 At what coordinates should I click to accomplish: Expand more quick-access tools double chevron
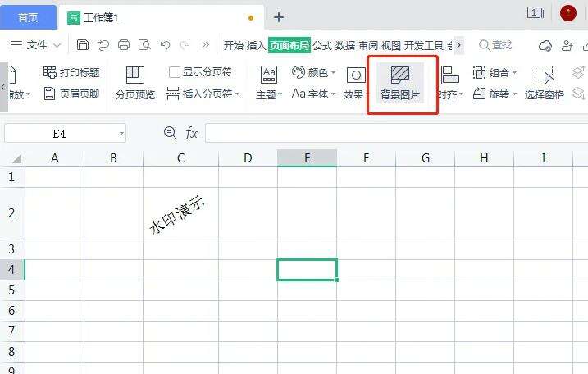click(x=206, y=45)
